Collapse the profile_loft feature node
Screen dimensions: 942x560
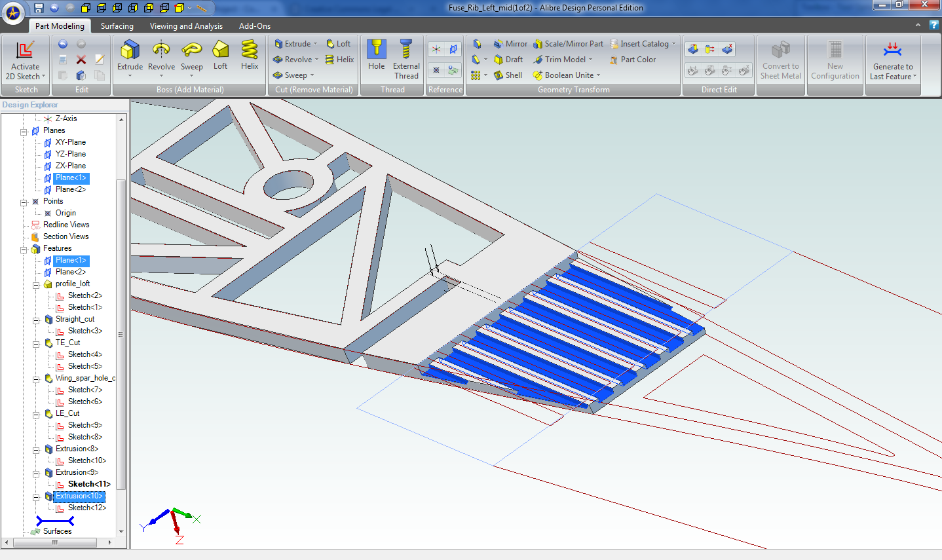tap(36, 284)
